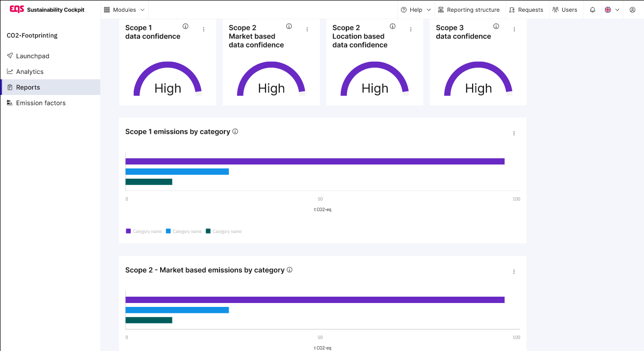644x351 pixels.
Task: Expand the Modules dropdown
Action: pos(124,10)
